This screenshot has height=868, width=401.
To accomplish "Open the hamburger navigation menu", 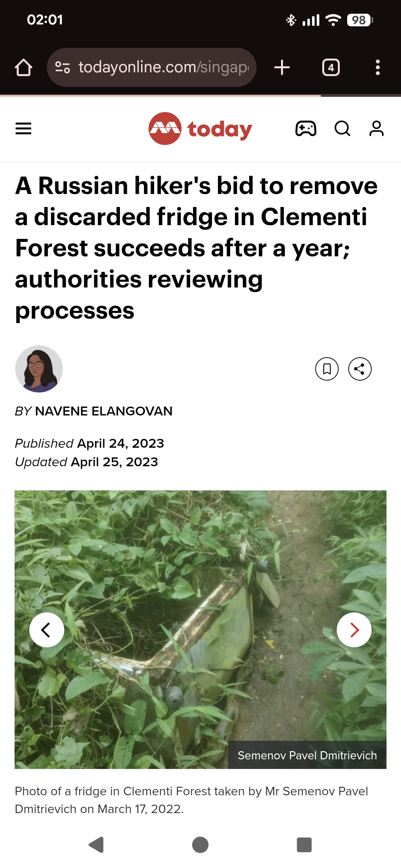I will [23, 129].
